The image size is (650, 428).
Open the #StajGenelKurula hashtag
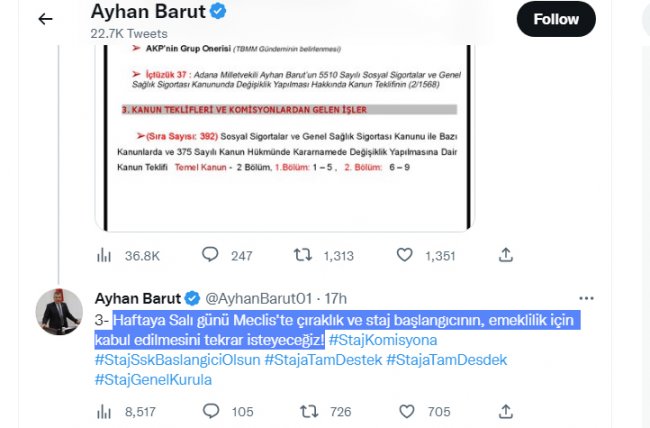(x=153, y=379)
